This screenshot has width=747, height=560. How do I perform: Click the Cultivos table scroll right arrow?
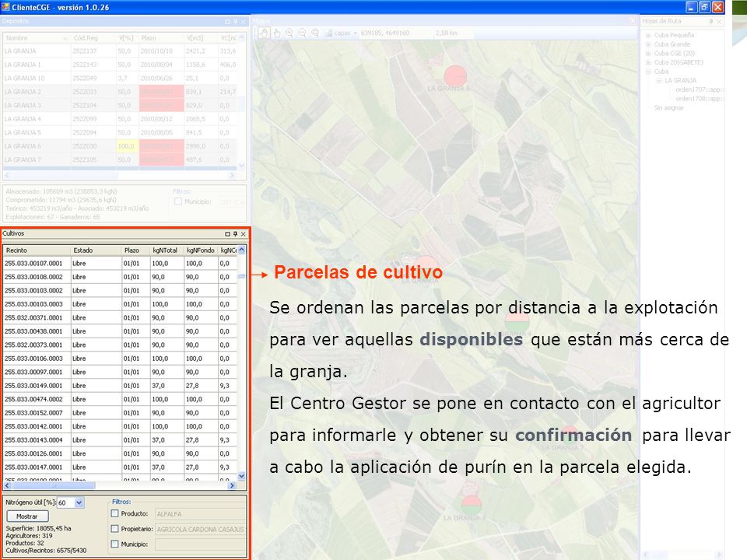(x=232, y=485)
